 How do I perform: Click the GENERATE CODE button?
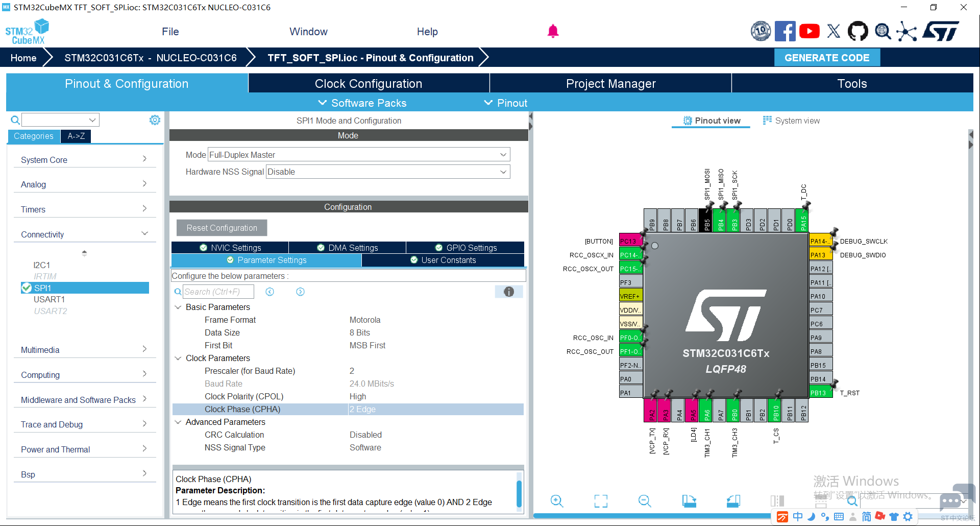click(x=827, y=58)
